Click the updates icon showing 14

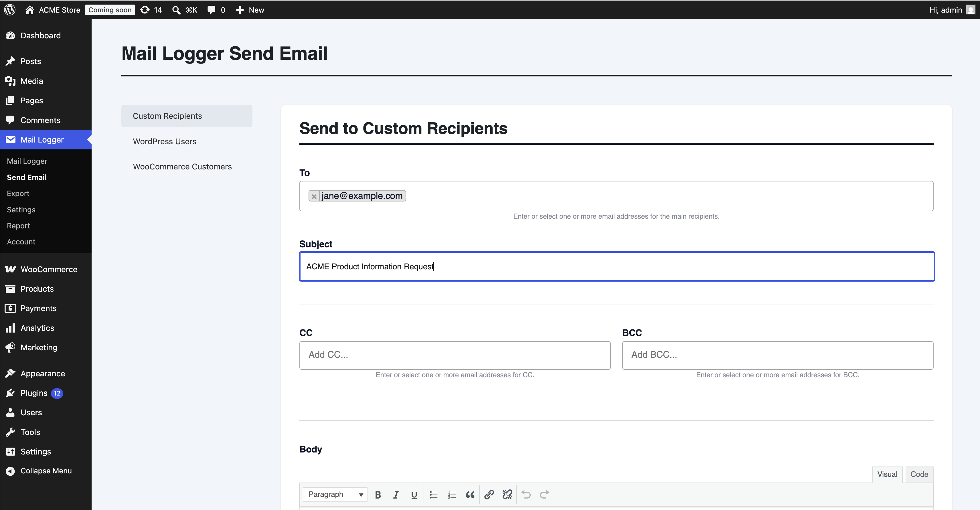coord(145,10)
